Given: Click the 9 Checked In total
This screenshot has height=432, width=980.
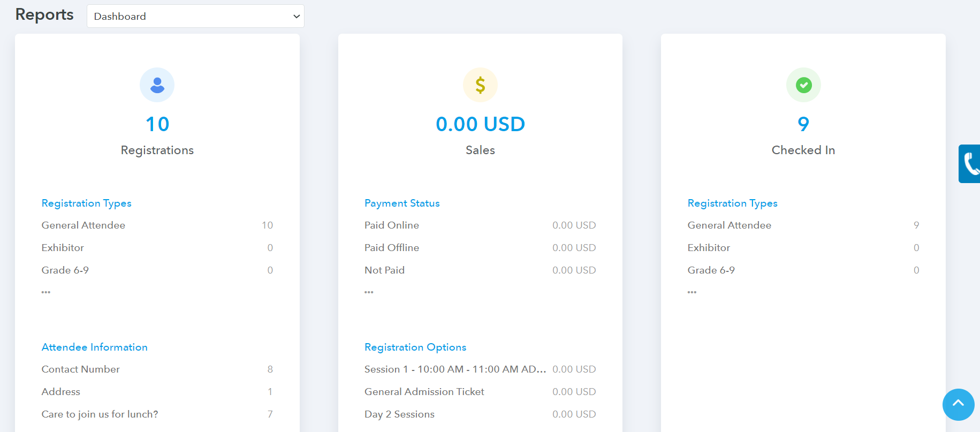Looking at the screenshot, I should [x=803, y=124].
